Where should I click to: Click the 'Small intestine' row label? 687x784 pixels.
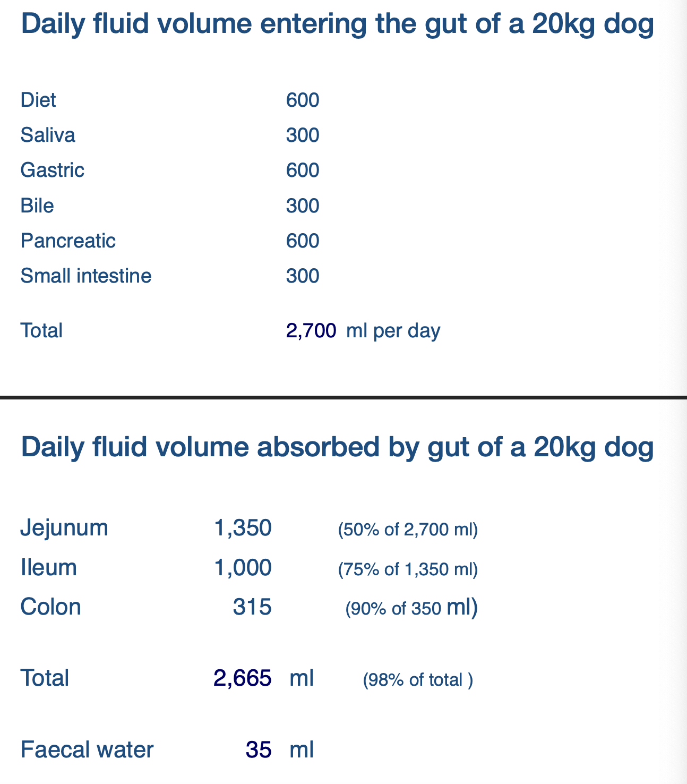(x=86, y=276)
